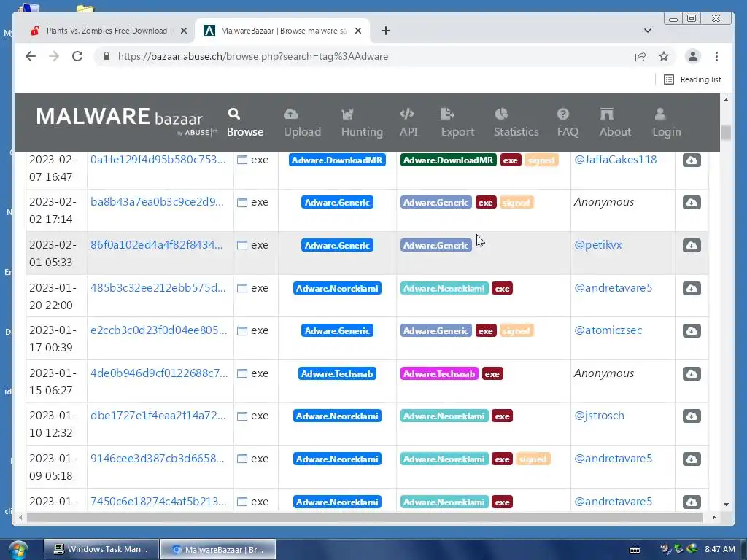Viewport: 747px width, 560px height.
Task: Open hash 86f0a102ed4a4f82f8434 sample link
Action: tap(156, 245)
